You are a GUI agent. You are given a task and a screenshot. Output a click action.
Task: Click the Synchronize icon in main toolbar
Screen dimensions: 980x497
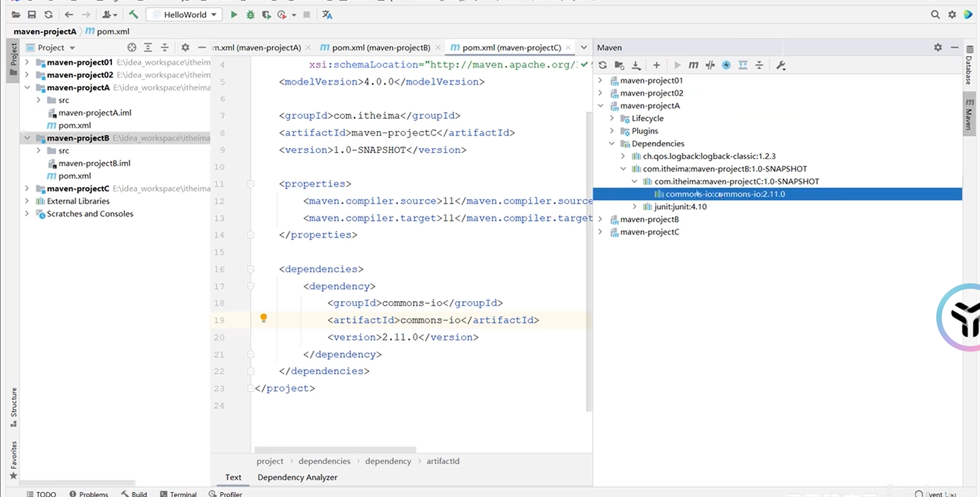(x=48, y=14)
